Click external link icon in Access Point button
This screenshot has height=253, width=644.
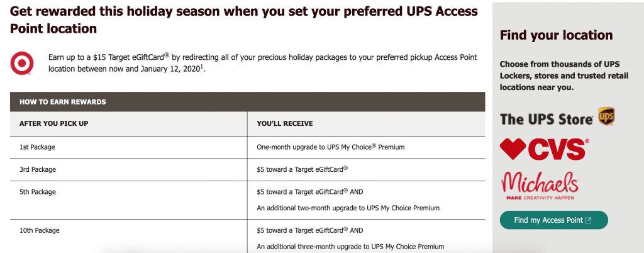588,220
